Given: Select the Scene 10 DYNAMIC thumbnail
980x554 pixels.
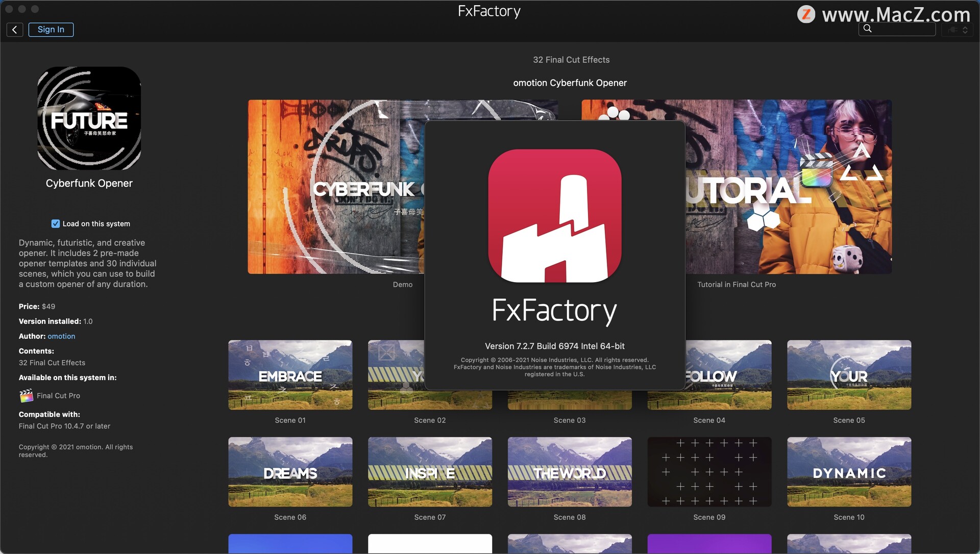Looking at the screenshot, I should click(849, 472).
